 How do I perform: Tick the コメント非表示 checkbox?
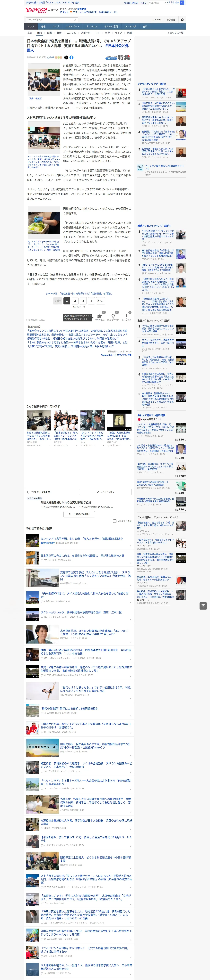115,521
